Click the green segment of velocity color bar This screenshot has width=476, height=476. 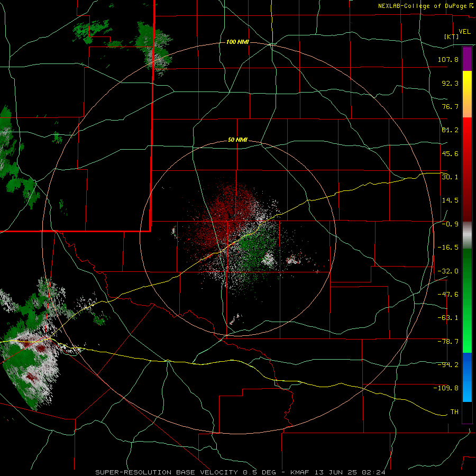tap(467, 300)
